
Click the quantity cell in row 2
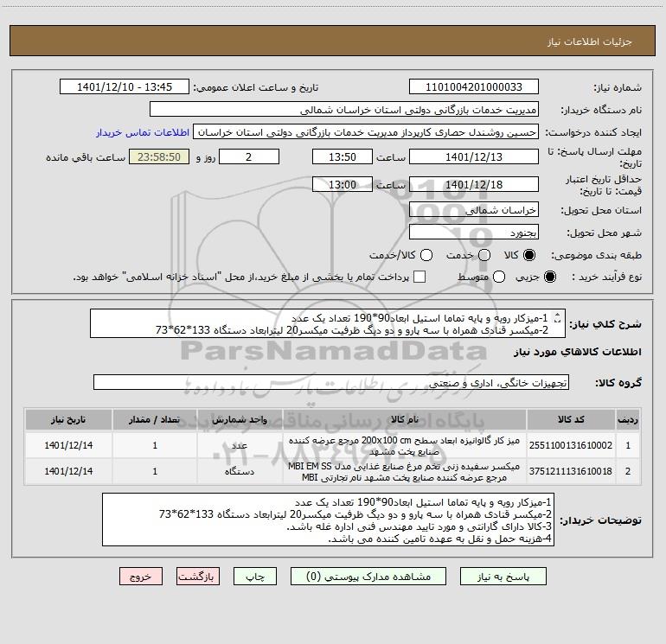point(155,471)
